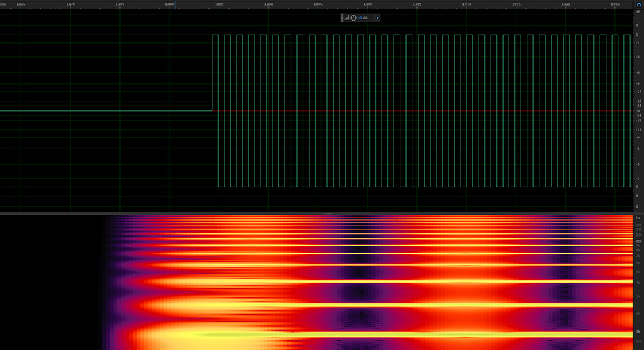Click the HUD drag handle grip

pos(342,17)
